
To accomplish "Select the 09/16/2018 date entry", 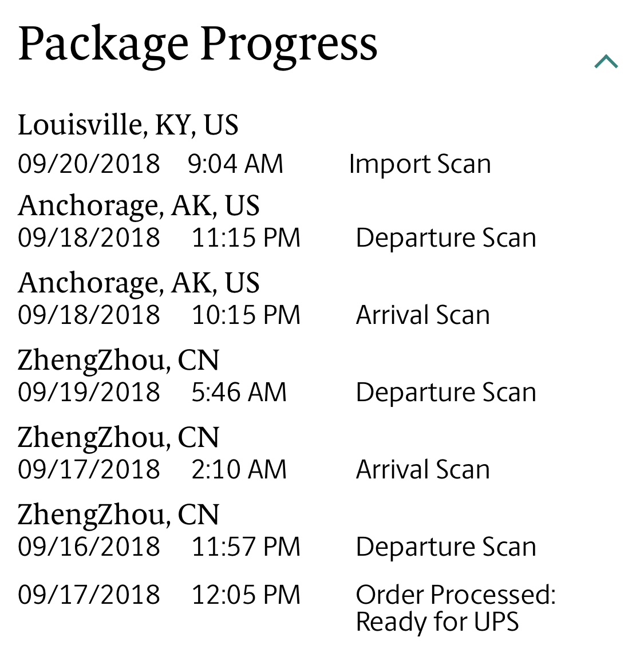I will tap(89, 546).
